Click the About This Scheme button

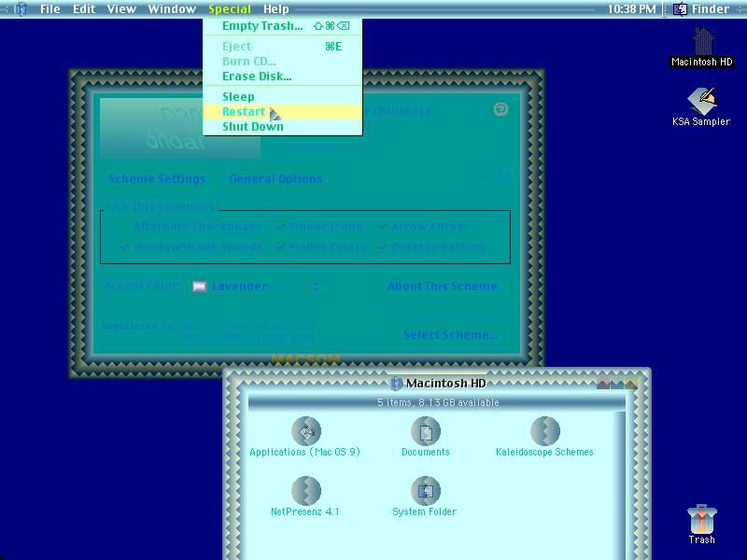pos(443,287)
